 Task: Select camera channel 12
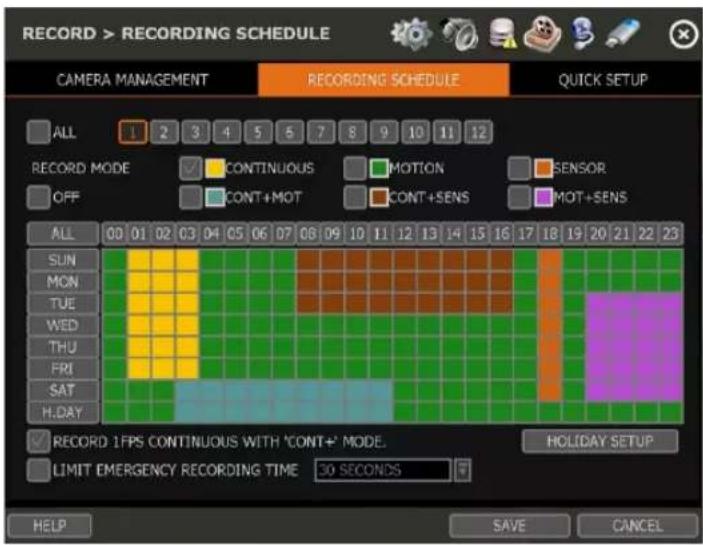478,132
